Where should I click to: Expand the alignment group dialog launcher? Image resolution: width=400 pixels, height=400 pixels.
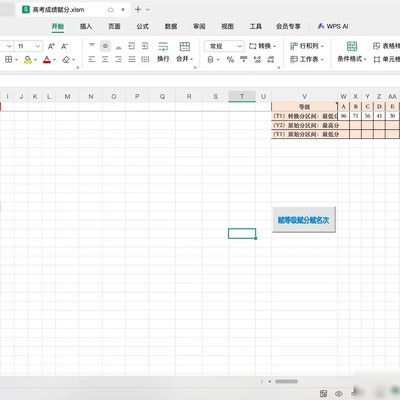pyautogui.click(x=195, y=68)
